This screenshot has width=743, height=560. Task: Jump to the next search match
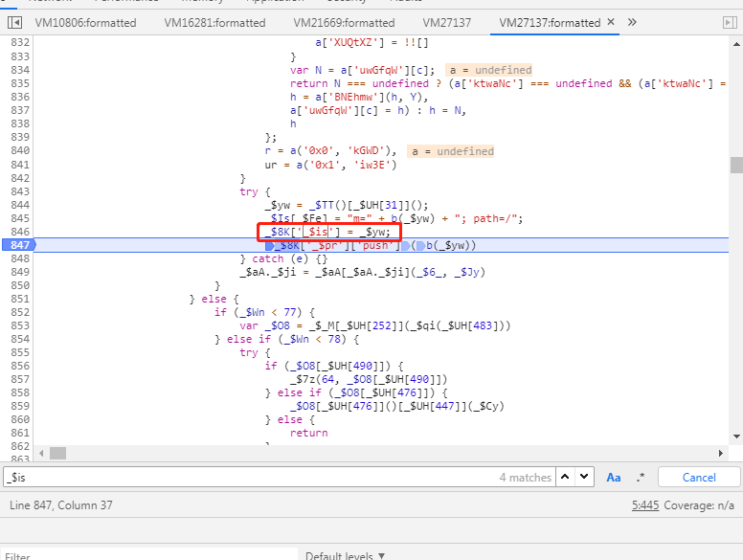click(x=584, y=477)
